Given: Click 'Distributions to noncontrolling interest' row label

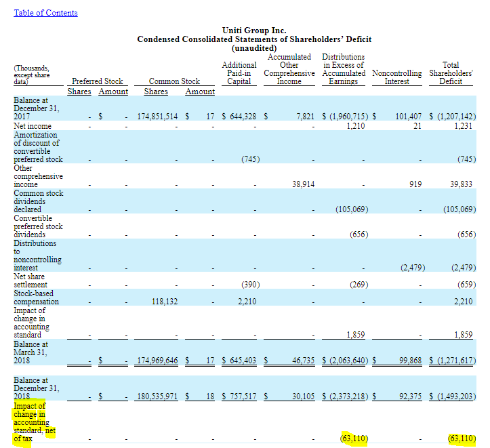Looking at the screenshot, I should tap(37, 256).
